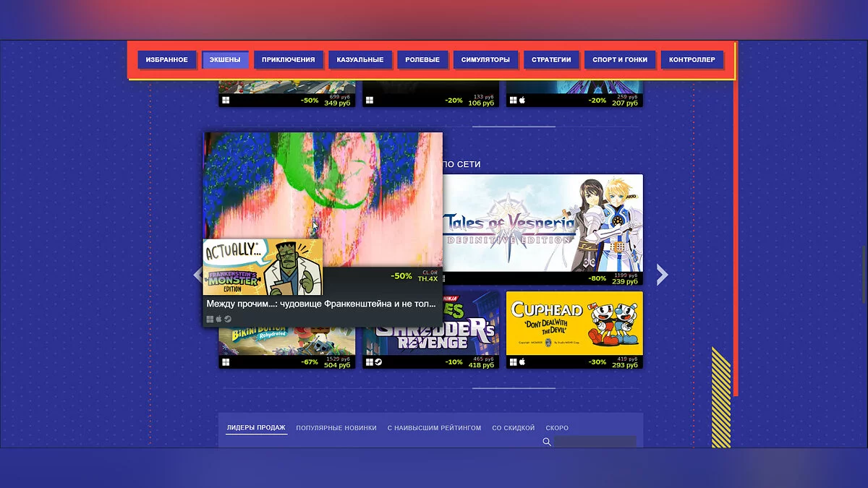Image resolution: width=868 pixels, height=488 pixels.
Task: Click the 418 руб price
Action: pos(481,365)
